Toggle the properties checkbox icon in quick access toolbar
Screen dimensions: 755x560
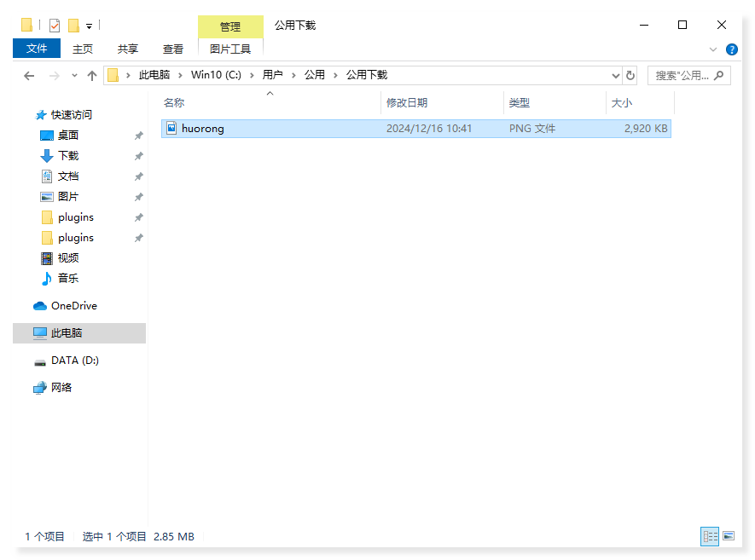tap(53, 25)
